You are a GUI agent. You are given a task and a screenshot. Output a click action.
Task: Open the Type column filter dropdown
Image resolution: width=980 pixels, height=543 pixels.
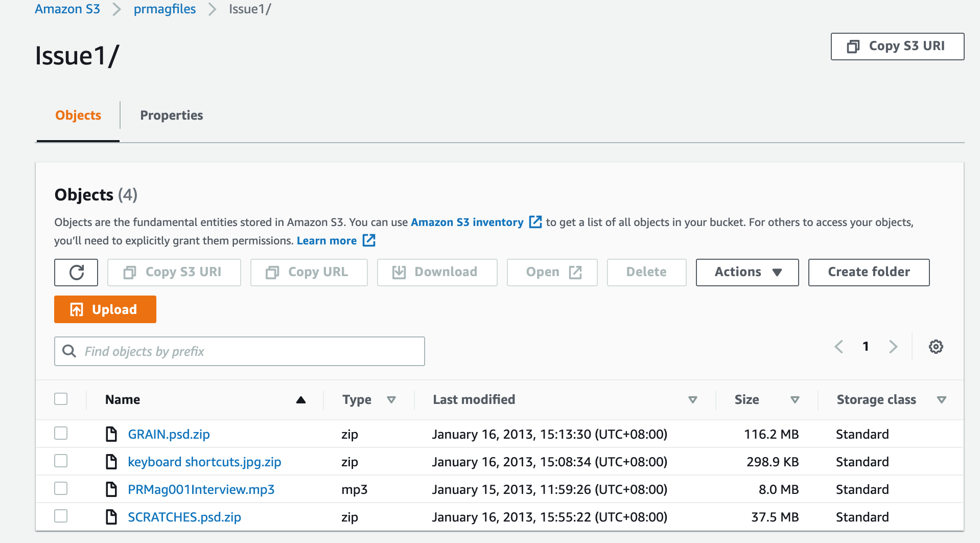coord(391,399)
